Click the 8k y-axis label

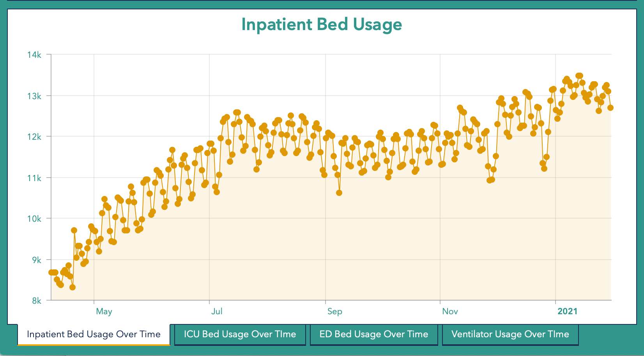tap(36, 301)
